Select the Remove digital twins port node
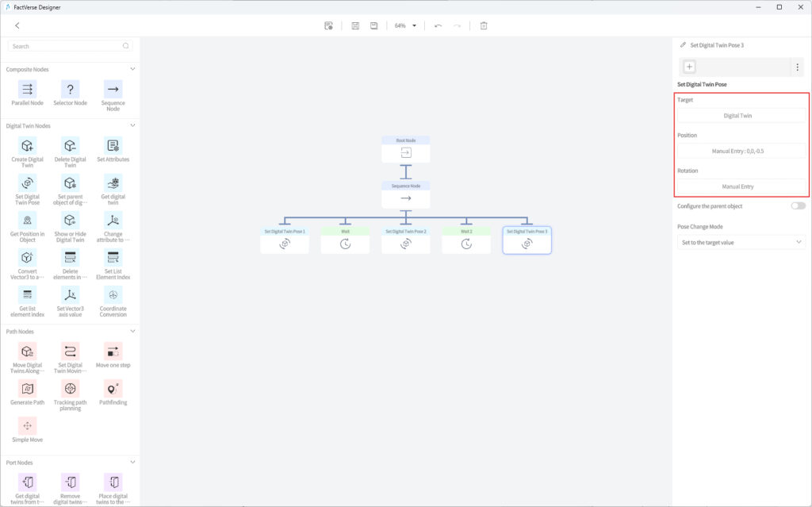 click(70, 482)
